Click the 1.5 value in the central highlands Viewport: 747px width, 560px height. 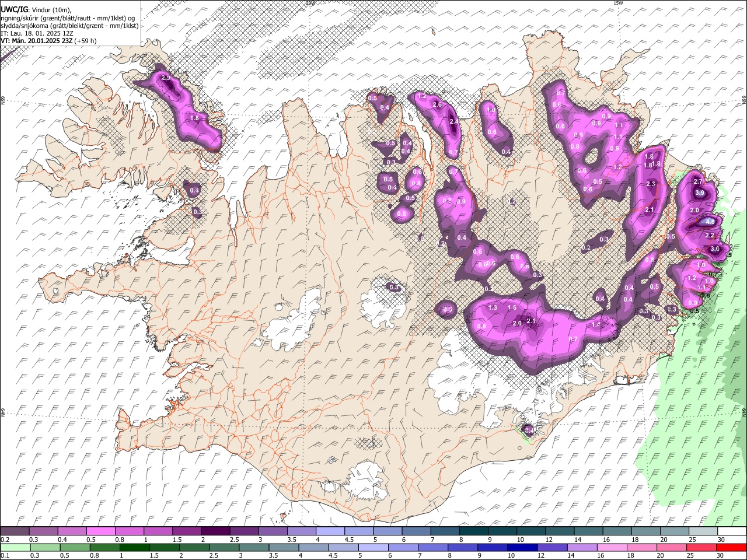pos(512,307)
